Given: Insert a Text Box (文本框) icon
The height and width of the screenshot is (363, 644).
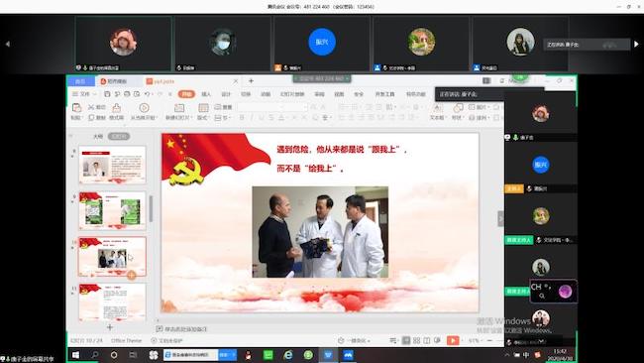Looking at the screenshot, I should 438,108.
